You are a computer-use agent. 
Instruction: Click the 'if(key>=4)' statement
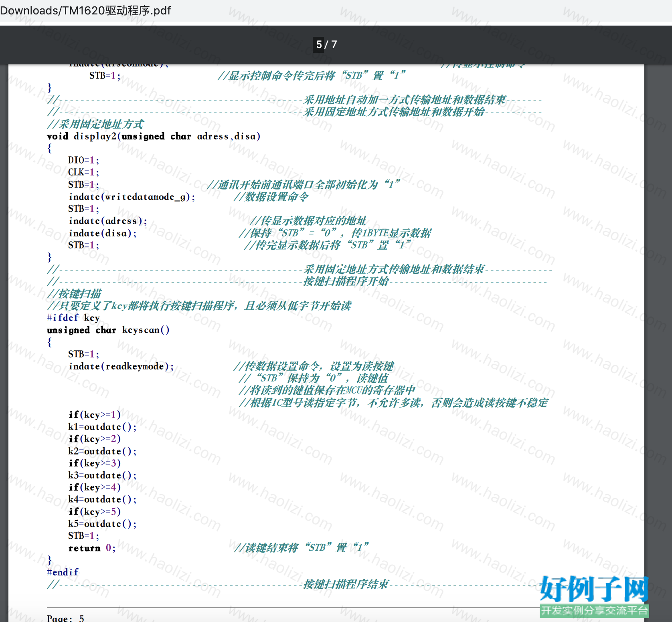[x=95, y=487]
